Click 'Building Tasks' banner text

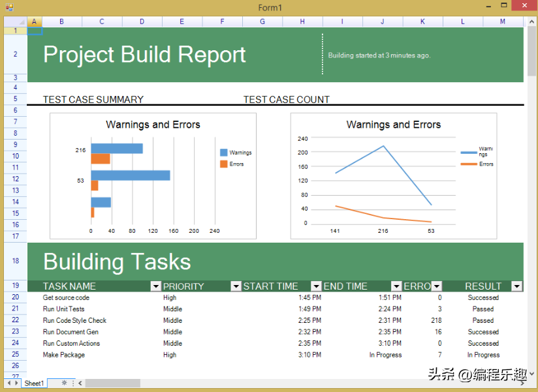(x=117, y=262)
